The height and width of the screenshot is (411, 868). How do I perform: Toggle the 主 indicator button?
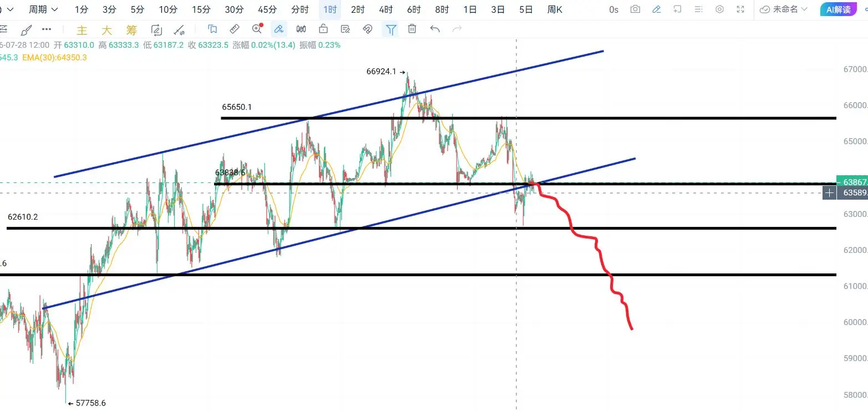[82, 30]
